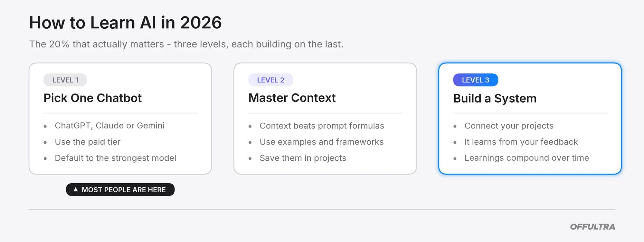Click Default to the strongest model bullet
644x242 pixels.
tap(115, 158)
